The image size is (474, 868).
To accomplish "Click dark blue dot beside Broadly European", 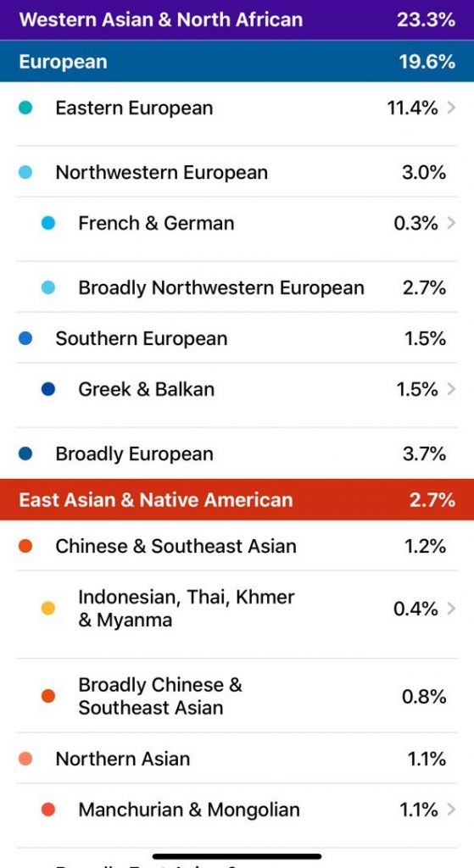I will [25, 454].
